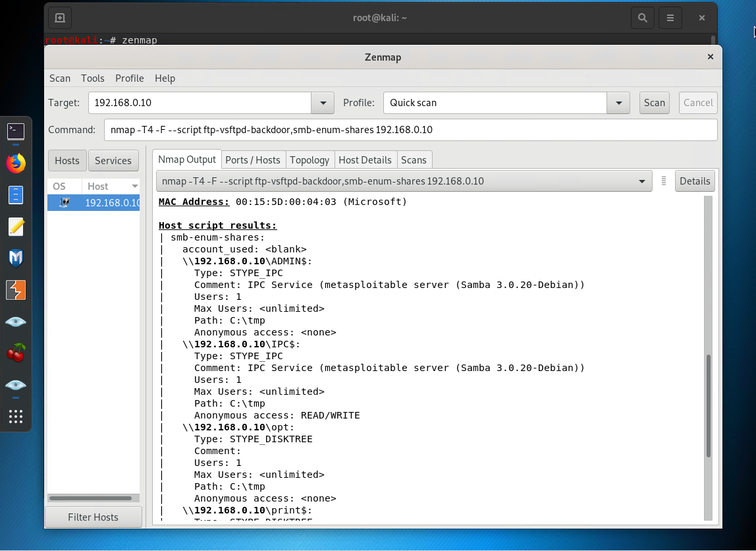Screen dimensions: 756x551
Task: Open the Quick scan profile dropdown
Action: click(x=618, y=103)
